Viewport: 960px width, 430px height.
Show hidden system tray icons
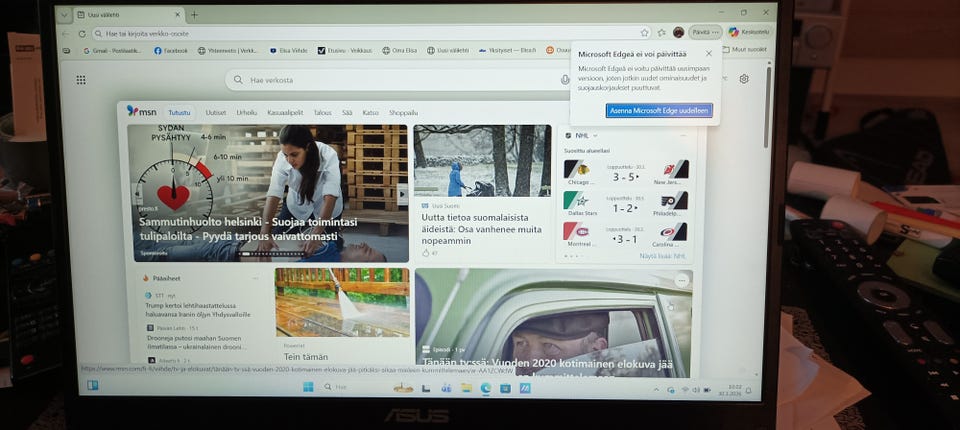(x=656, y=390)
